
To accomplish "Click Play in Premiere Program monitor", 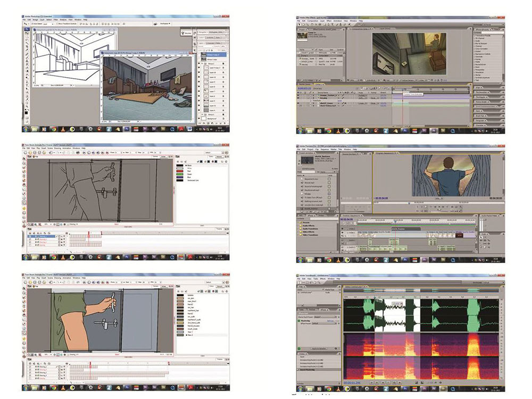I will (439, 206).
